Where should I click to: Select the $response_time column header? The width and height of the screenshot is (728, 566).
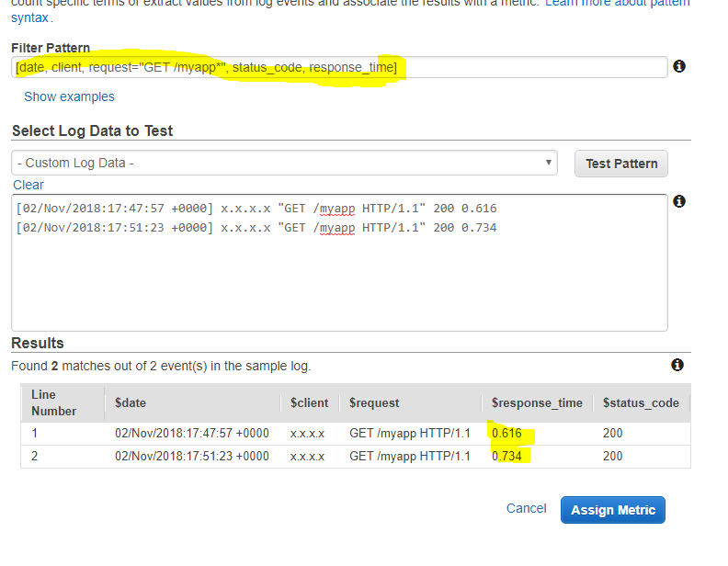tap(537, 402)
